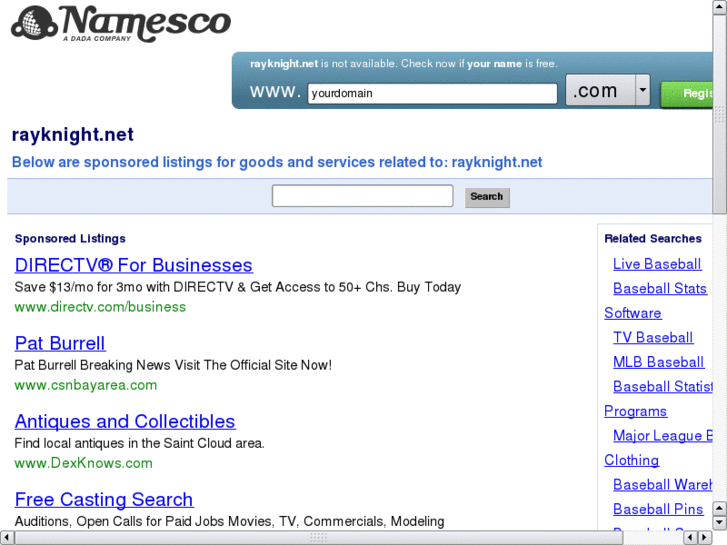Click the vertical scrollbar thumb
Image resolution: width=727 pixels, height=545 pixels.
[720, 114]
